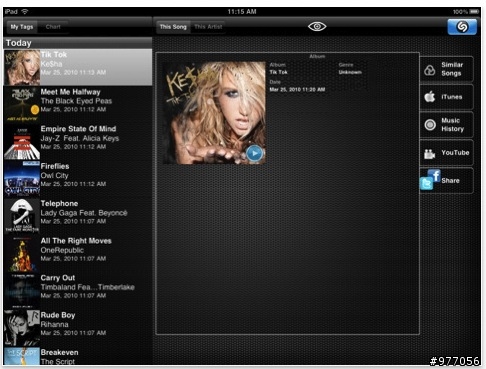Screen dimensions: 486x369
Task: Open Music History
Action: [x=446, y=125]
